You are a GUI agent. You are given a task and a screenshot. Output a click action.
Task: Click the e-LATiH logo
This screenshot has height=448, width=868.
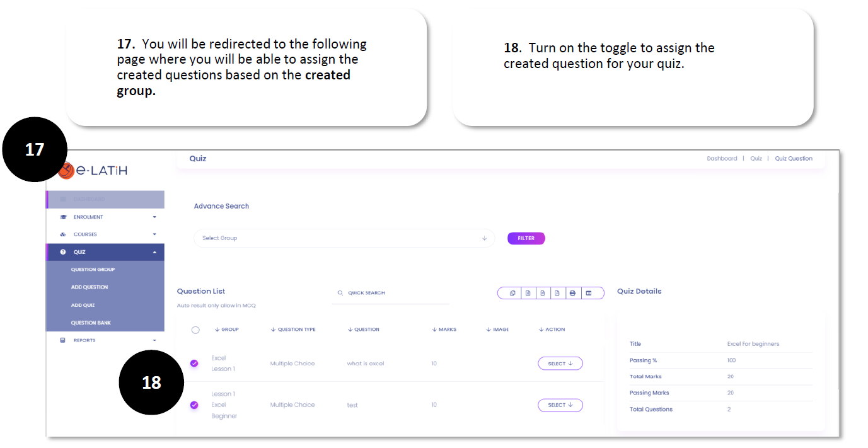coord(93,170)
